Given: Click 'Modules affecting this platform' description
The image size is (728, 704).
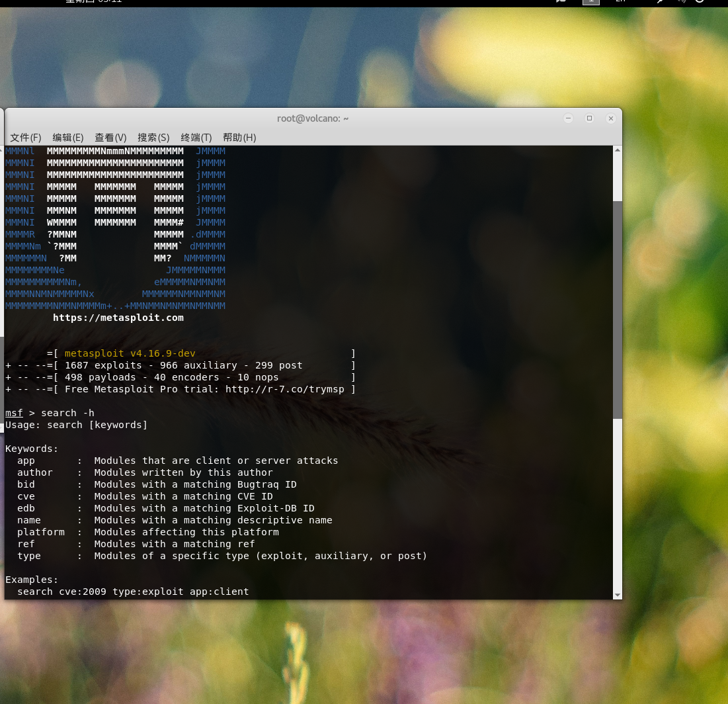Looking at the screenshot, I should pyautogui.click(x=186, y=532).
